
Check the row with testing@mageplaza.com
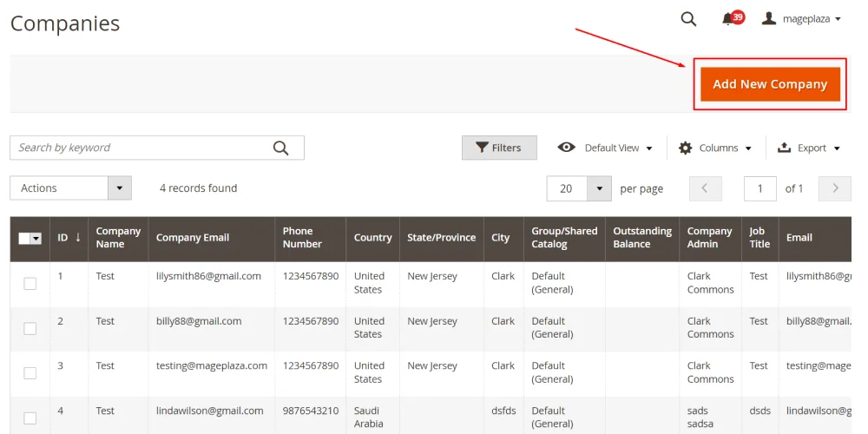30,373
